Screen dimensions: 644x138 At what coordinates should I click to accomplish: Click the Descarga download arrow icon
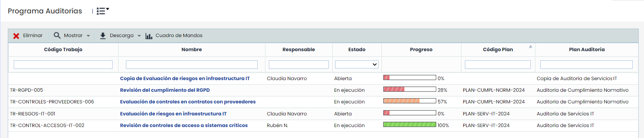(x=103, y=36)
